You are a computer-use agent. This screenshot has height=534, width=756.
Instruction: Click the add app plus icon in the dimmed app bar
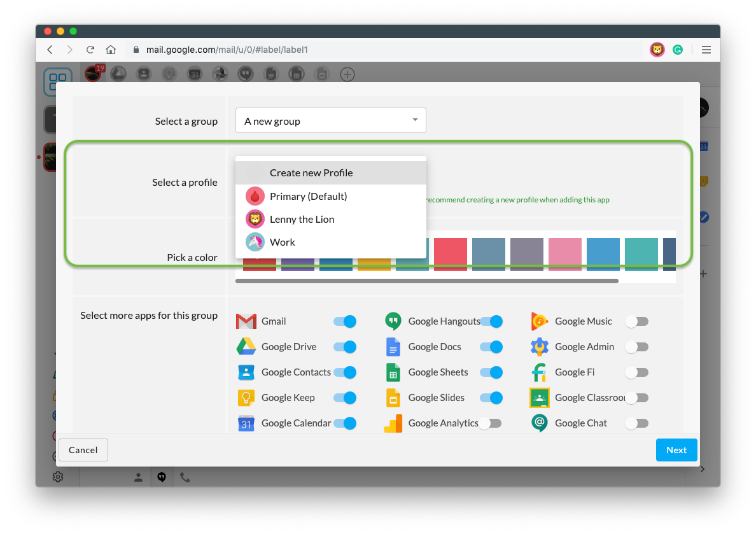[x=347, y=74]
